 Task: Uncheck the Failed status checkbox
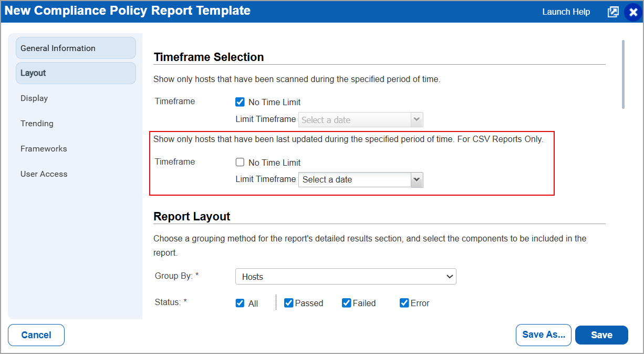click(346, 303)
